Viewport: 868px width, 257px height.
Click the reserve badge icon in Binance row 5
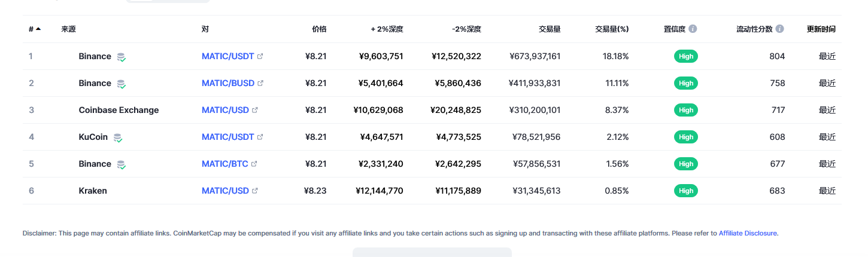[x=122, y=164]
